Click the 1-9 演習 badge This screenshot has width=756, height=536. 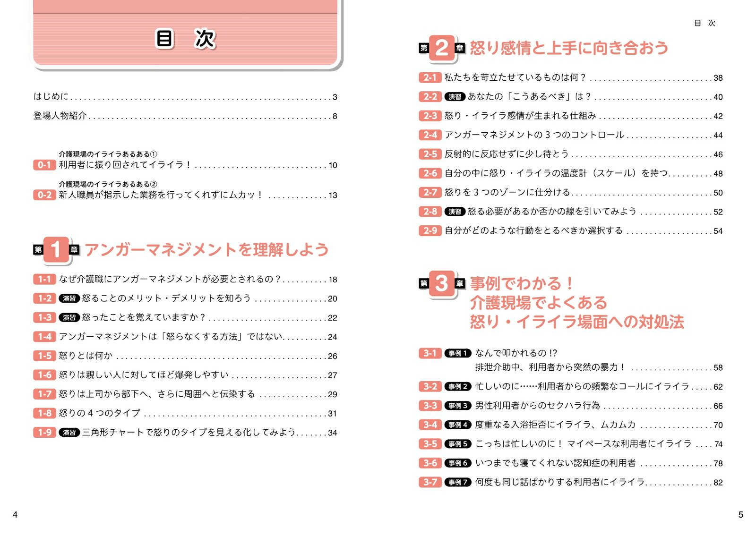pos(69,433)
